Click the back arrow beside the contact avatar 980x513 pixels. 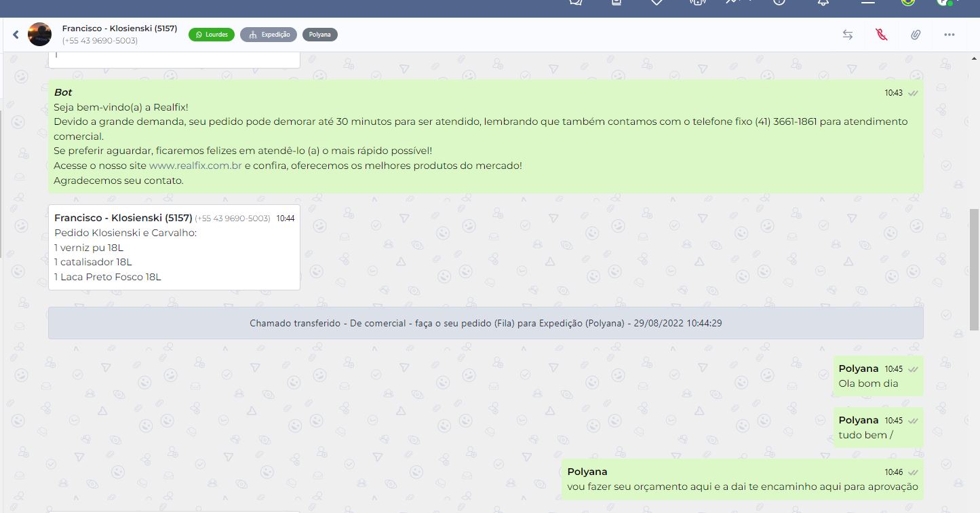tap(16, 35)
